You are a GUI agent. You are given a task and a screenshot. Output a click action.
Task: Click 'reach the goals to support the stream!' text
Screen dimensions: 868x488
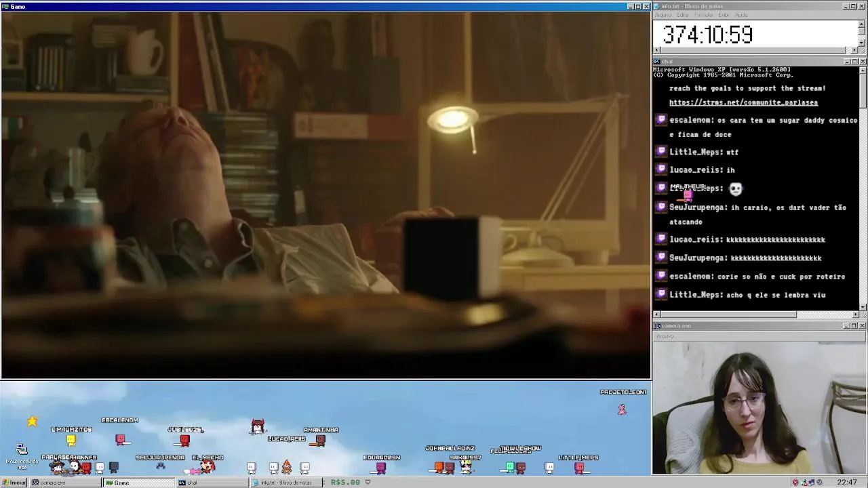click(x=747, y=88)
